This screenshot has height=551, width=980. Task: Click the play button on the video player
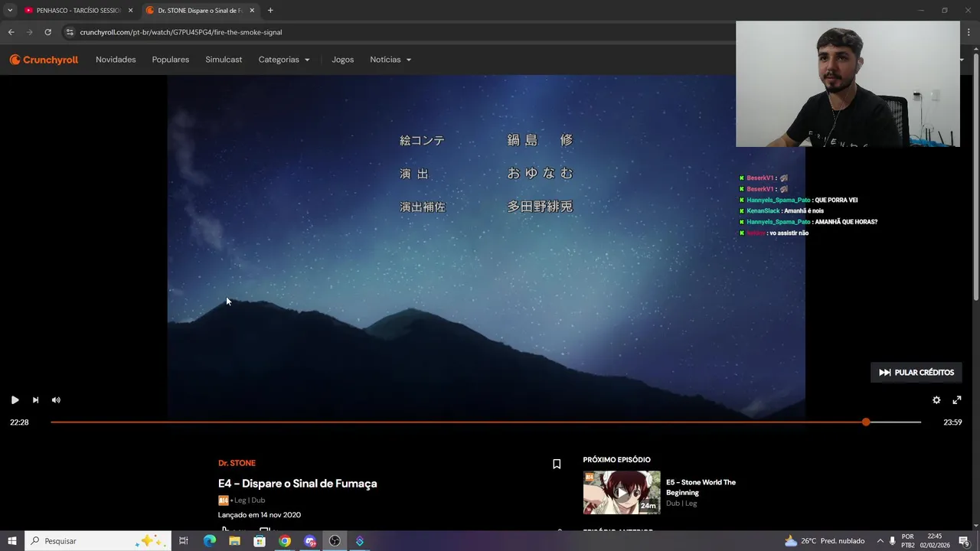[x=15, y=399]
